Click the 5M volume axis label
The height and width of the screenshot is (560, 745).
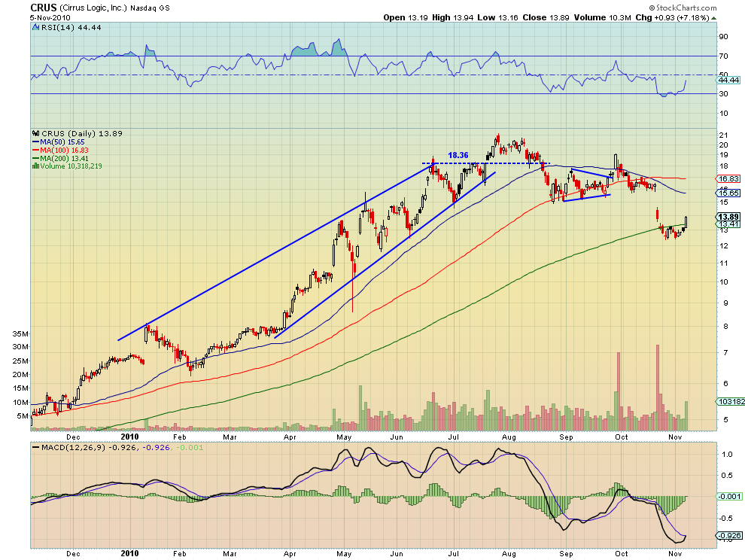[x=23, y=416]
